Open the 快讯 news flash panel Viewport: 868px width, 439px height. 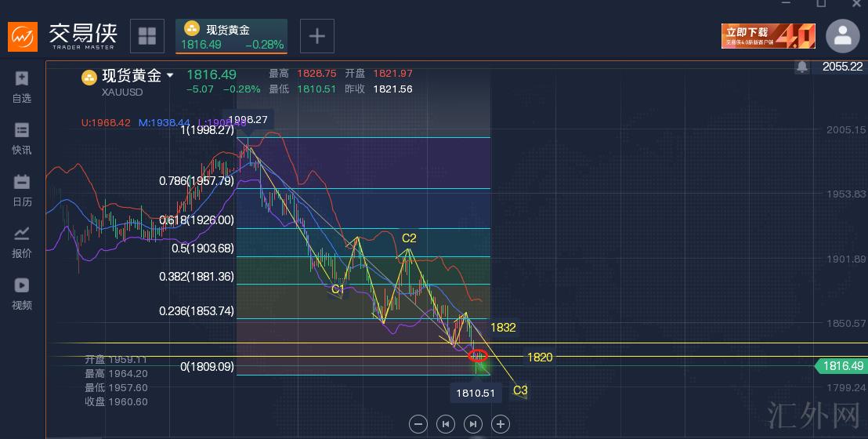point(22,138)
